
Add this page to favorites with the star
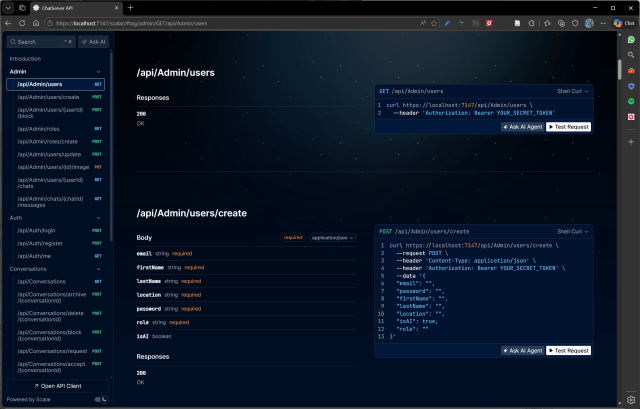(x=434, y=23)
